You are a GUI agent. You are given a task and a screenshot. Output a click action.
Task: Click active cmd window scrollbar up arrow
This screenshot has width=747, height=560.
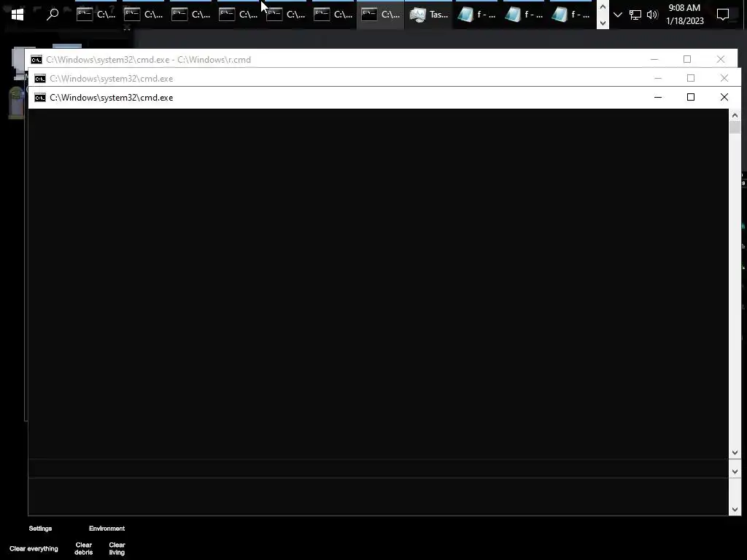(x=735, y=115)
